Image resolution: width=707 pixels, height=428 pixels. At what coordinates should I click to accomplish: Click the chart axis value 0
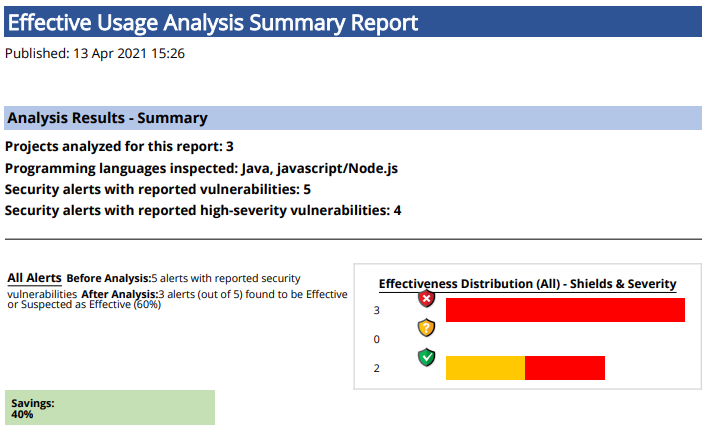coord(377,340)
